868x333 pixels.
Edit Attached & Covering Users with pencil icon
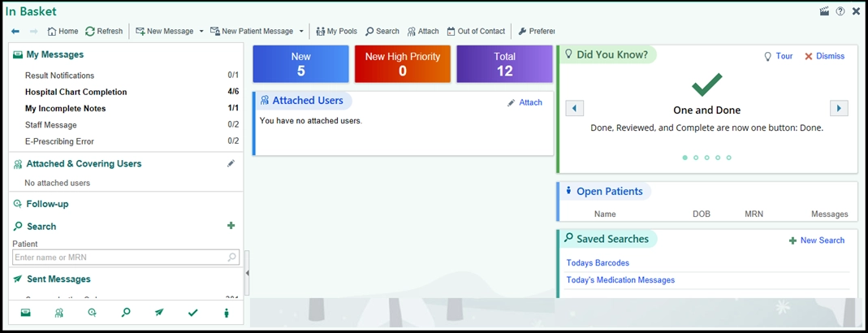pyautogui.click(x=231, y=163)
